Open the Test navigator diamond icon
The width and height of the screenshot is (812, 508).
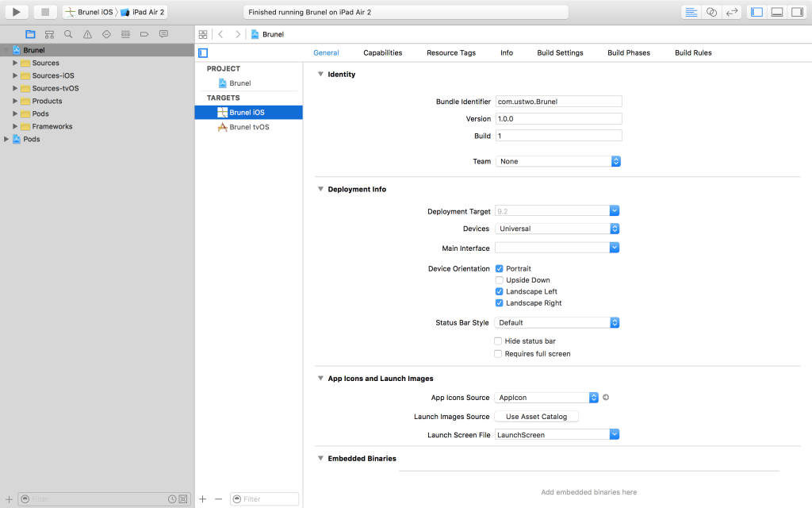pyautogui.click(x=106, y=34)
